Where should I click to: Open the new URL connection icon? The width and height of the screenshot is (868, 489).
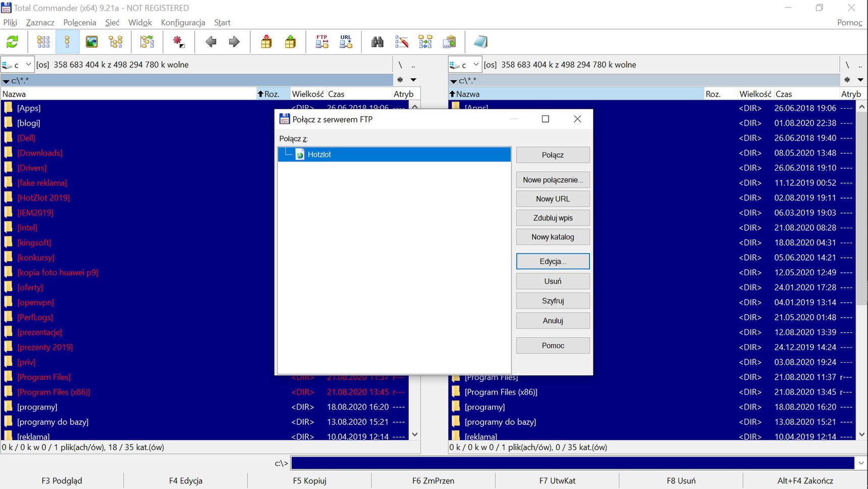coord(346,42)
